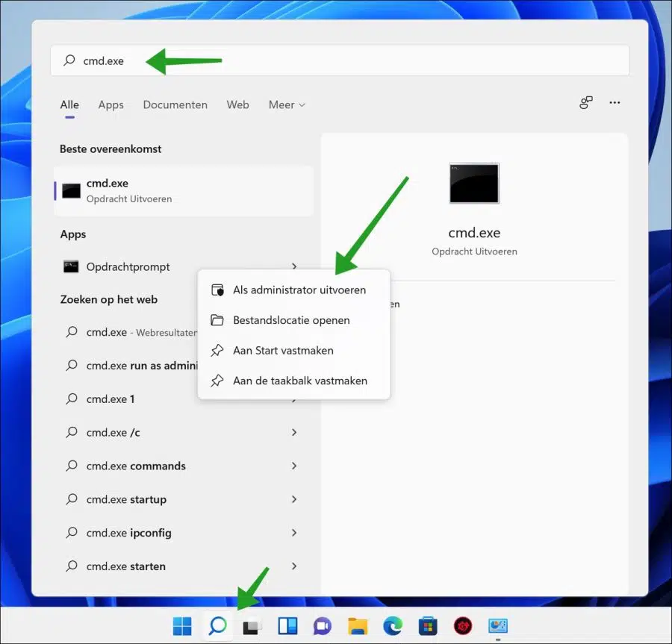672x644 pixels.
Task: Expand chevron beside cmd.exe starten
Action: coord(294,566)
